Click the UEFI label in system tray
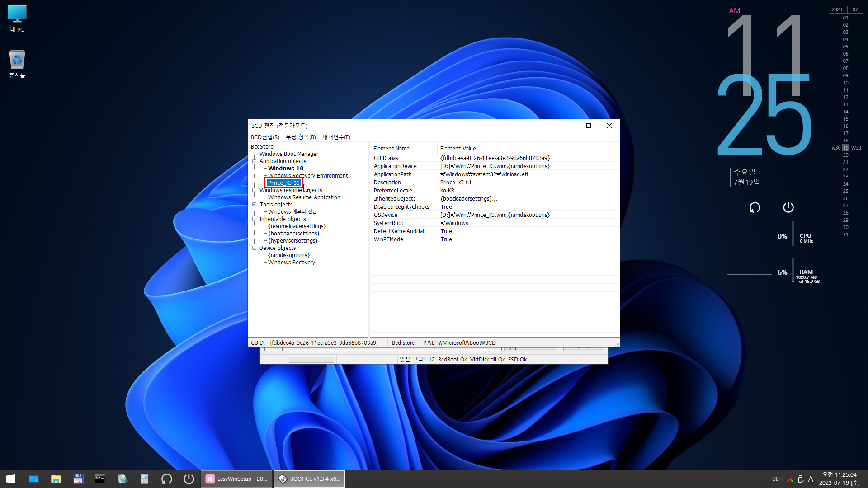The width and height of the screenshot is (868, 488). tap(777, 479)
